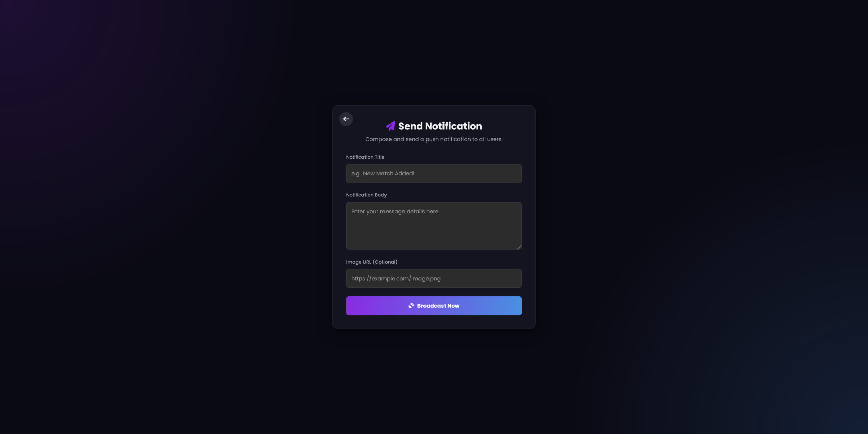Click the broadcast icon inside the button

click(411, 306)
